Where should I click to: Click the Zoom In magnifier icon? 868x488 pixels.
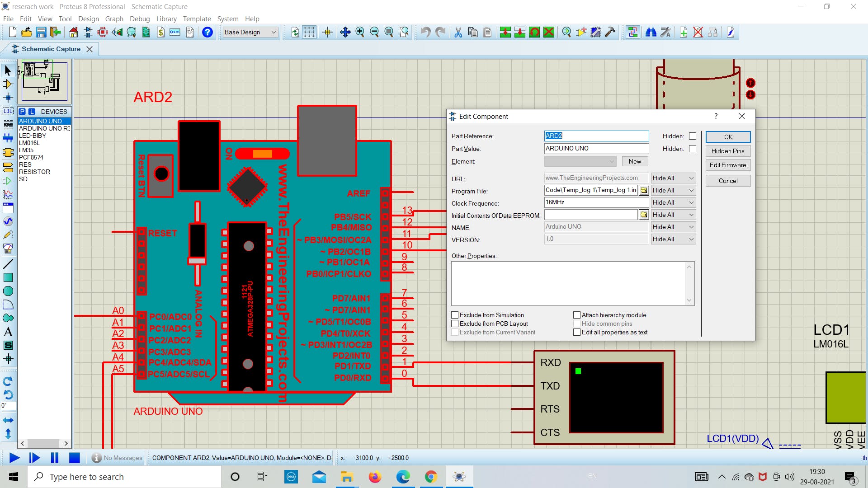[360, 32]
